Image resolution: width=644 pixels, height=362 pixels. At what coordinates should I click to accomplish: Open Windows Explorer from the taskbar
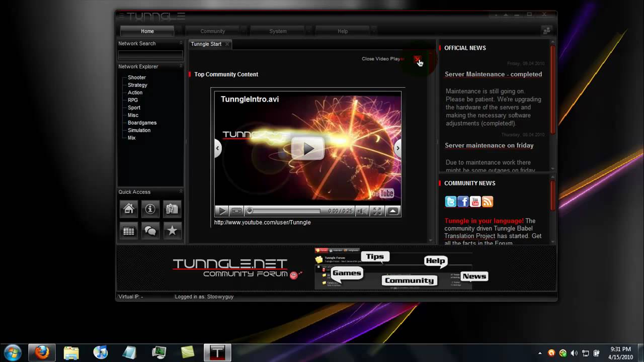point(71,352)
